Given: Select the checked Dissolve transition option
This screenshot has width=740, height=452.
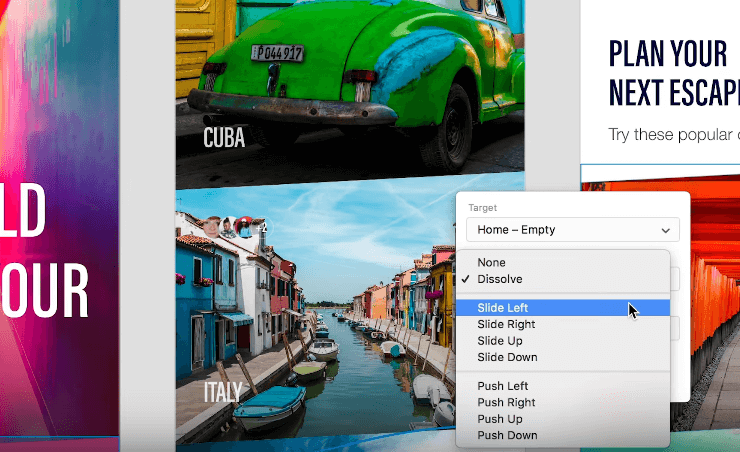Looking at the screenshot, I should [563, 279].
